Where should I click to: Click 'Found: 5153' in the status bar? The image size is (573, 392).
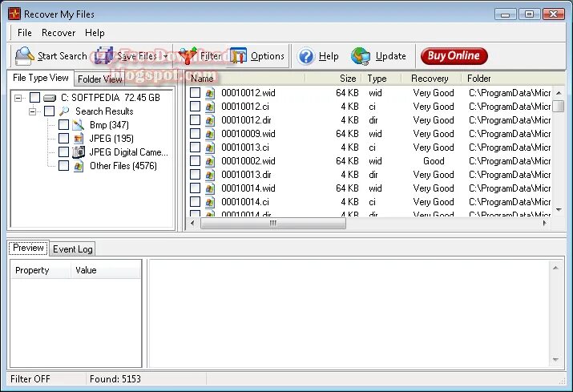pos(115,379)
